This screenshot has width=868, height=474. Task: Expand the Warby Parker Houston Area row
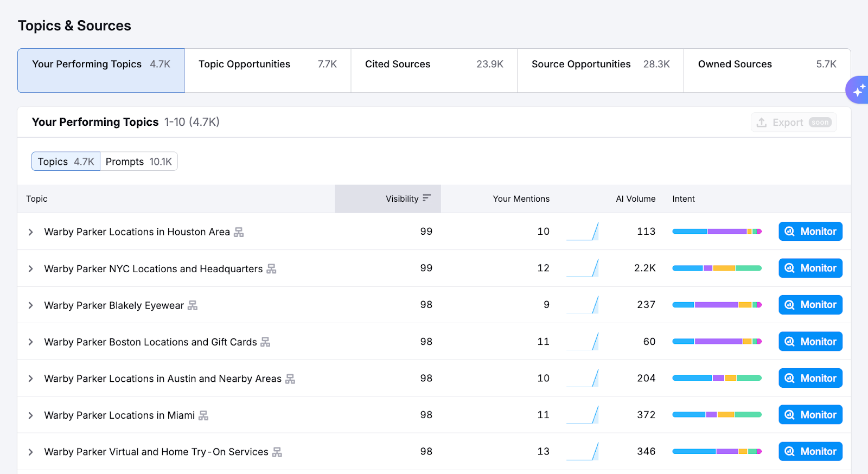pos(31,232)
